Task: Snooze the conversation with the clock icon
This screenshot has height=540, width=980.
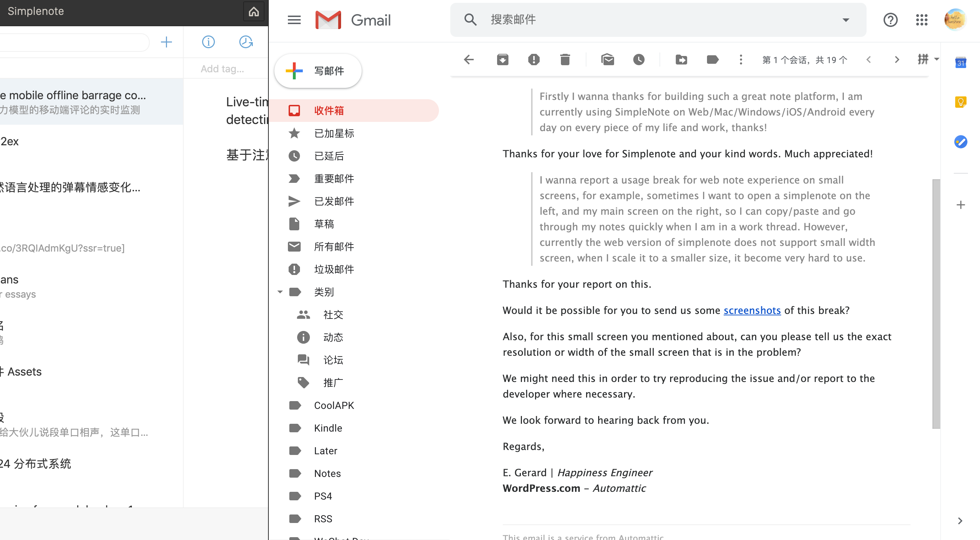Action: [x=639, y=60]
